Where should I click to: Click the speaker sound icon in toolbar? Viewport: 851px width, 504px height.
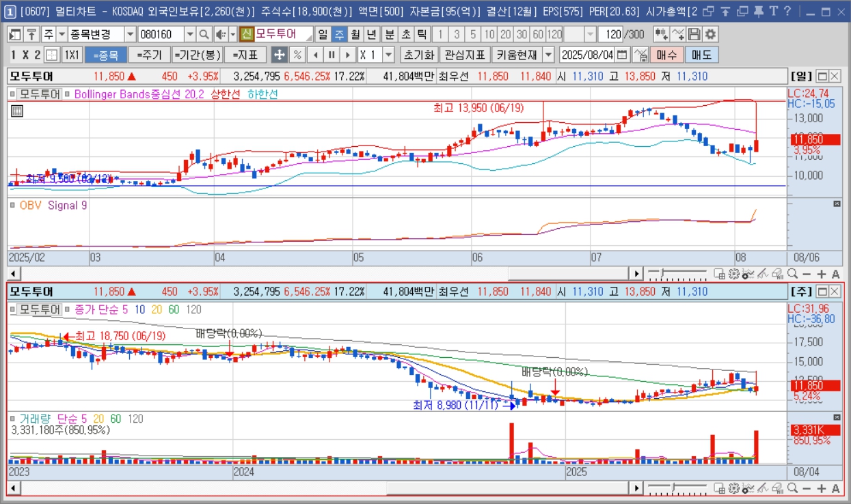click(221, 34)
